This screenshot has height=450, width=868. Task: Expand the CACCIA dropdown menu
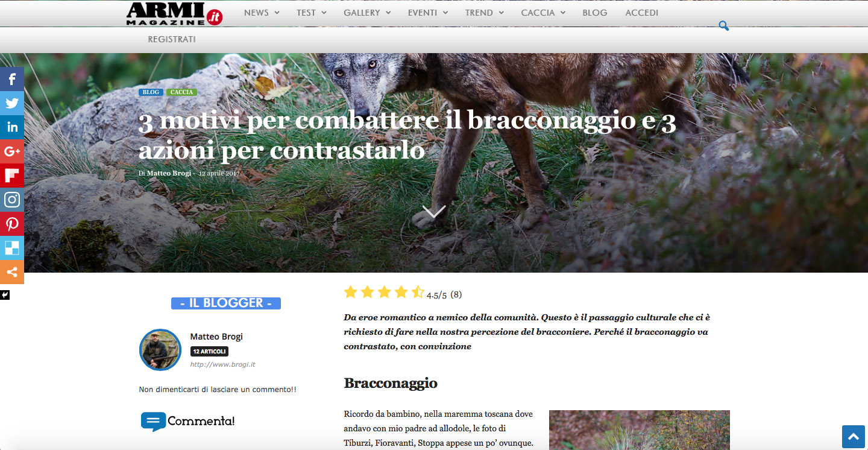(543, 13)
